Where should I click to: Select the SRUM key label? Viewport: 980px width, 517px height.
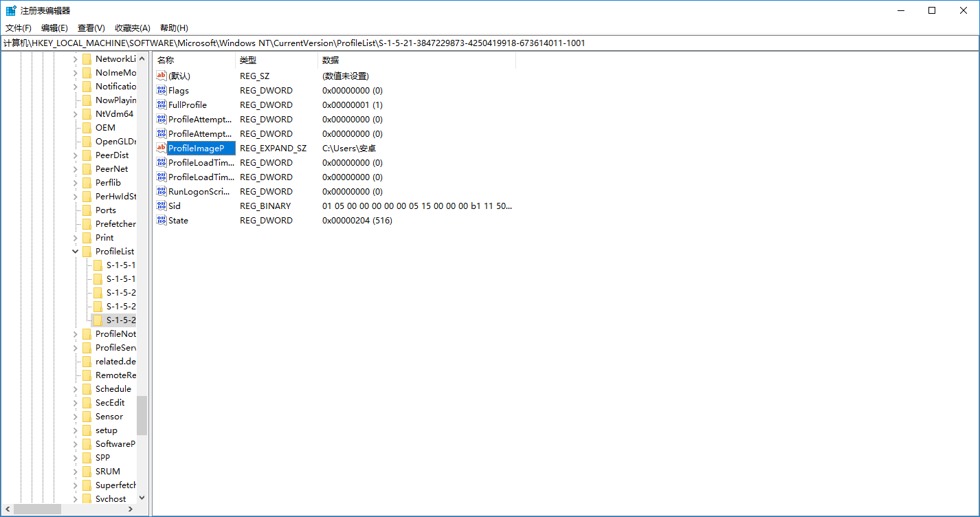point(108,471)
